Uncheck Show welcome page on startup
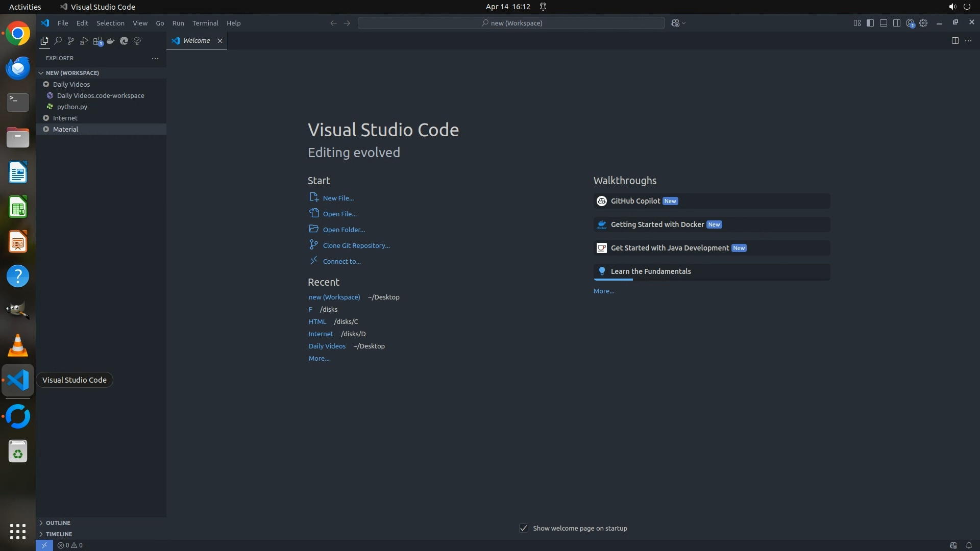980x551 pixels. [524, 528]
